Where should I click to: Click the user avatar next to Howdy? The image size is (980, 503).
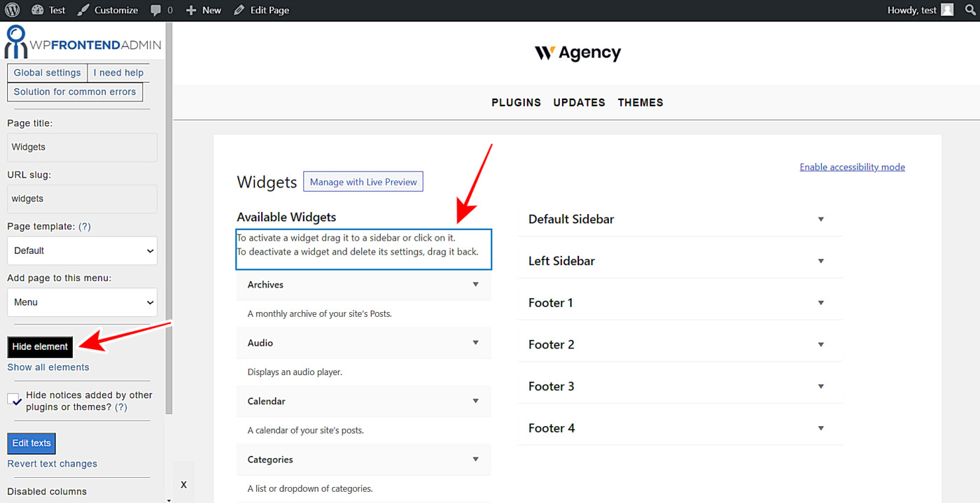pos(947,10)
